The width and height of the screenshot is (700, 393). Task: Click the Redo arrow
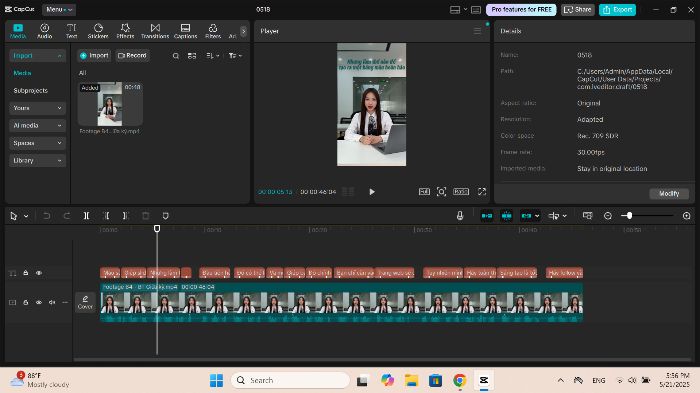(x=67, y=216)
